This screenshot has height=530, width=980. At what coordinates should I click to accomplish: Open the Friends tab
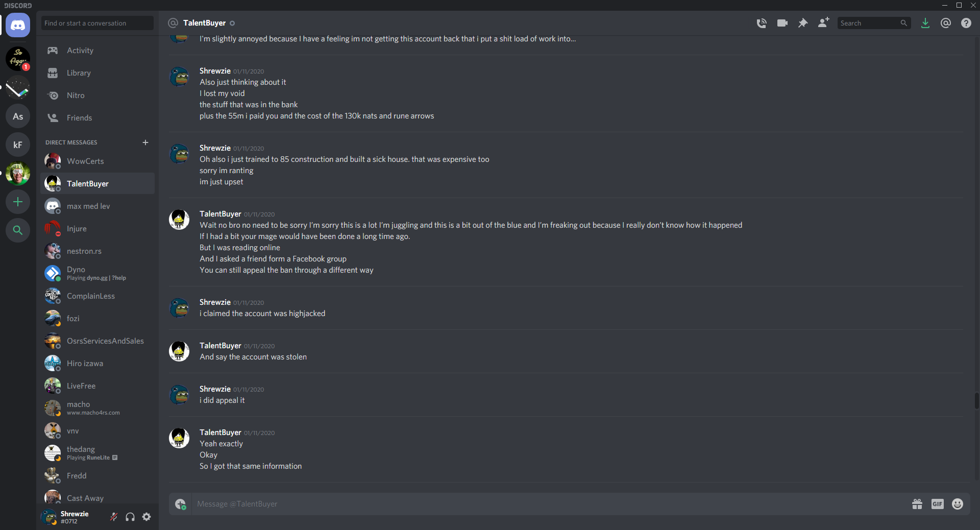point(97,118)
